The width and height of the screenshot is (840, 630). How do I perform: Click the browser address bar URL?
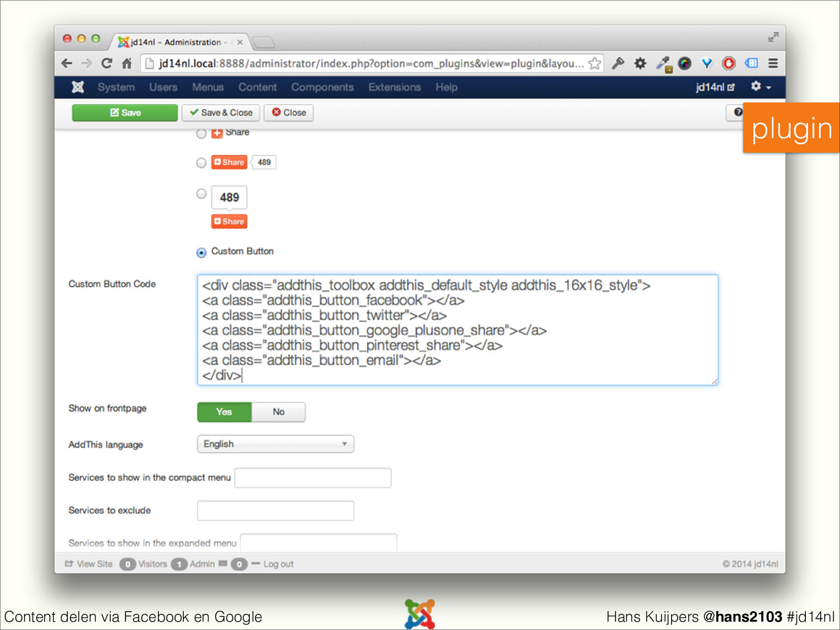[x=371, y=64]
